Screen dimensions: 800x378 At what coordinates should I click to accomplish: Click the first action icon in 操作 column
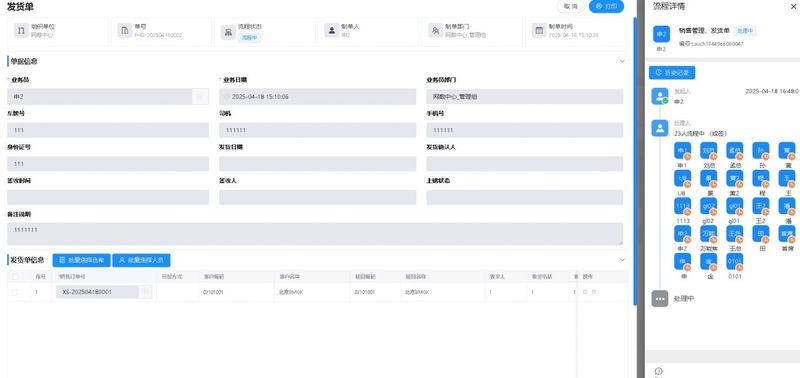[585, 292]
